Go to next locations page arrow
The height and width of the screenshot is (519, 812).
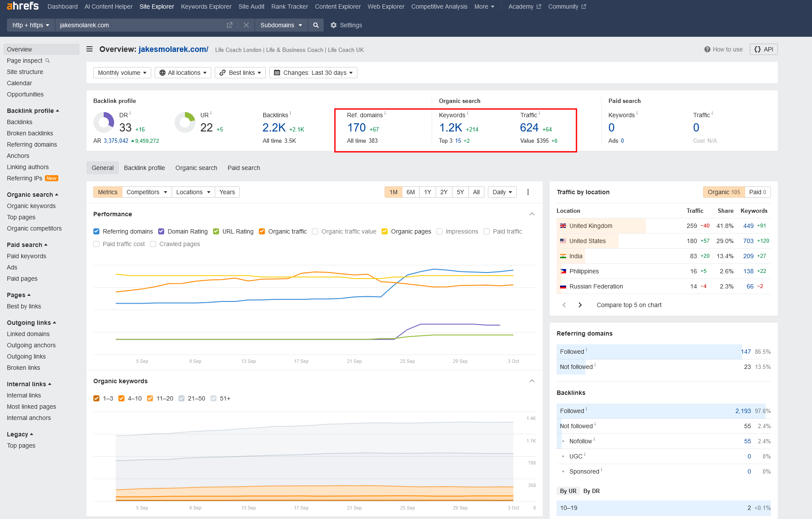(580, 305)
